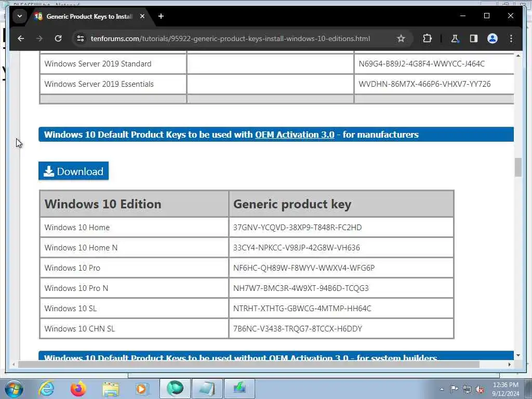Launch Firefox from the taskbar
The image size is (532, 399).
click(x=78, y=389)
